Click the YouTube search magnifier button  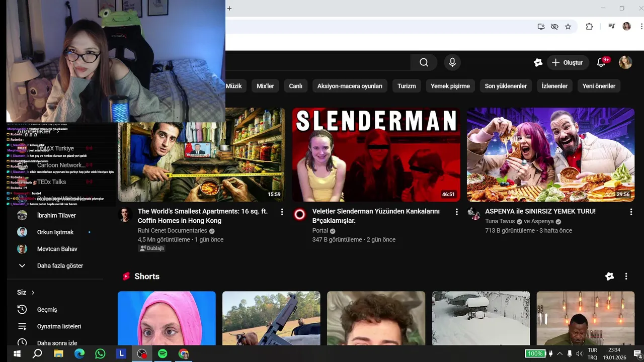pos(424,62)
